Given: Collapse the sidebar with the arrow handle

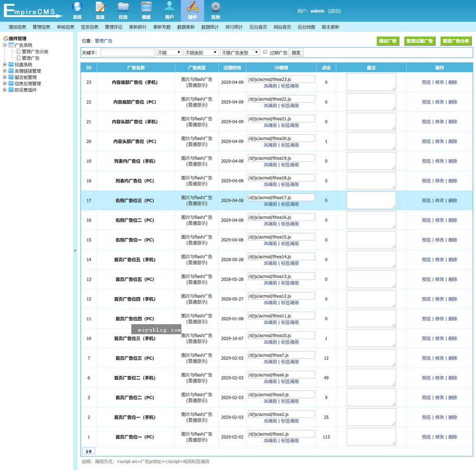Looking at the screenshot, I should tap(75, 251).
